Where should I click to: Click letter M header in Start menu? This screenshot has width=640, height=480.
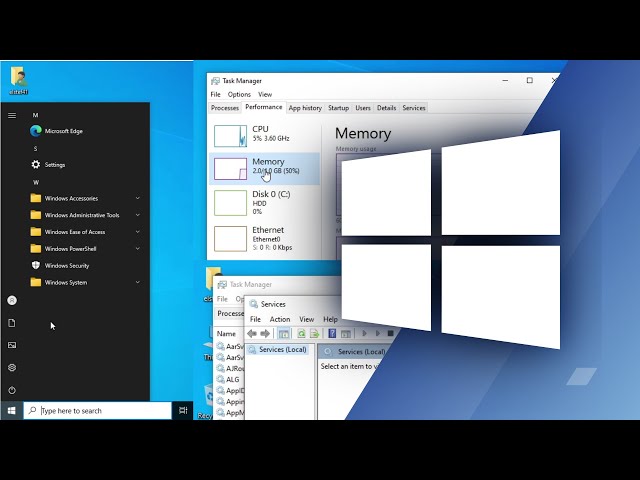[x=36, y=116]
